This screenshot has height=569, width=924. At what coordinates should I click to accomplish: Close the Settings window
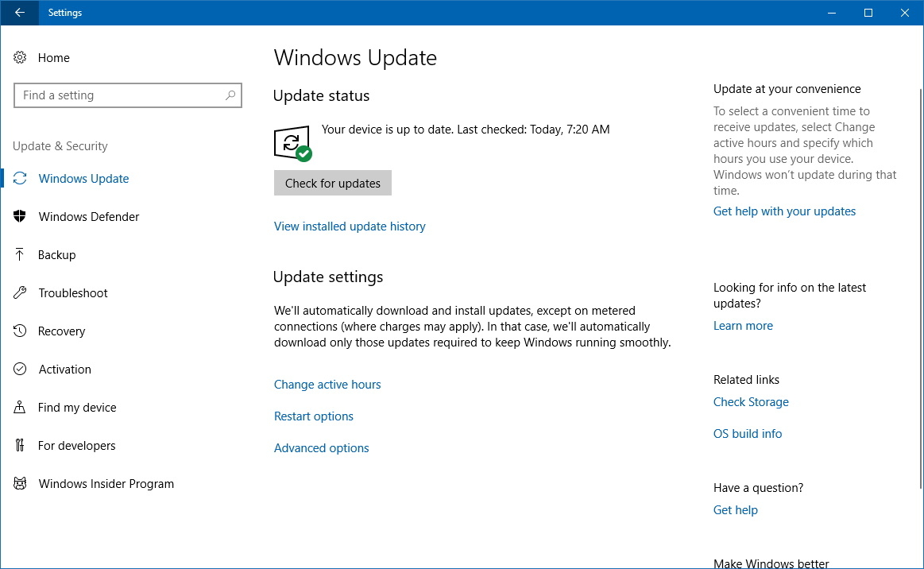tap(905, 13)
